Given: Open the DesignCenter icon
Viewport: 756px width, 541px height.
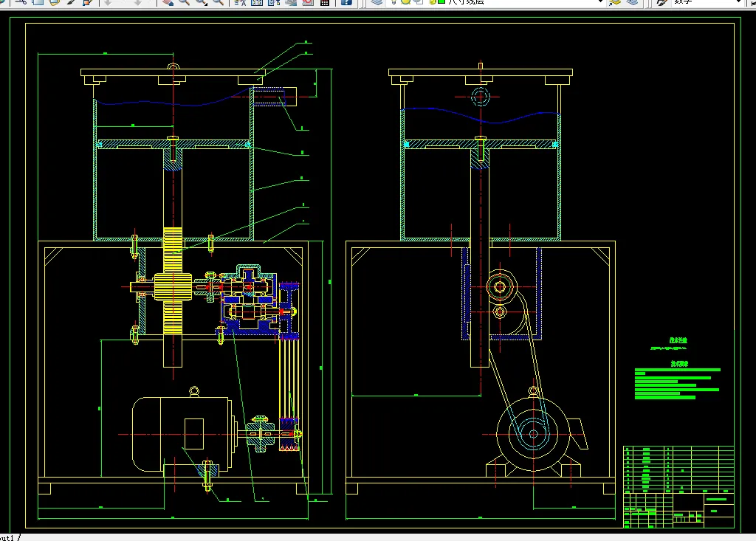Looking at the screenshot, I should pyautogui.click(x=256, y=2).
